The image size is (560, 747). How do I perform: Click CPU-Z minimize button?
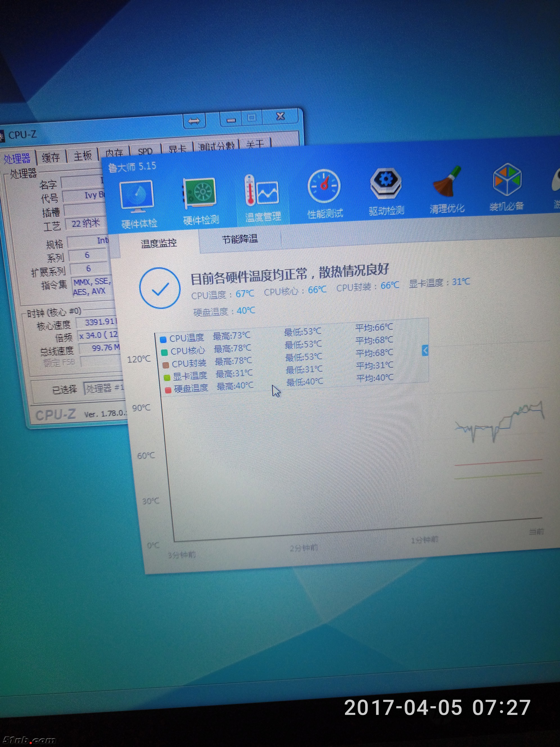point(231,120)
